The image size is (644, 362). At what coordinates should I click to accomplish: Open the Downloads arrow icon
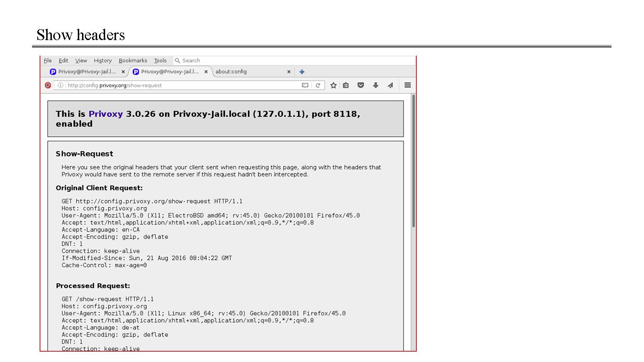click(375, 85)
